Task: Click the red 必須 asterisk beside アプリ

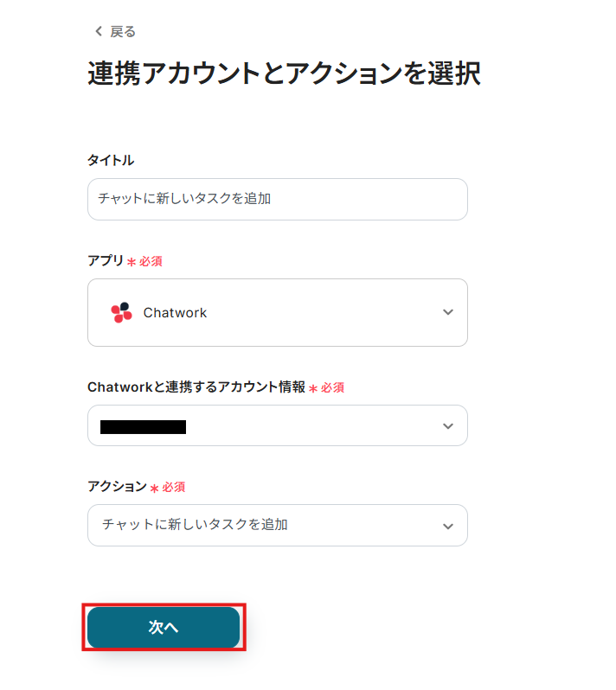Action: tap(132, 261)
